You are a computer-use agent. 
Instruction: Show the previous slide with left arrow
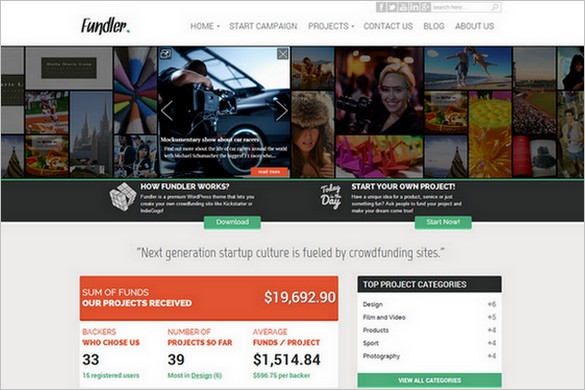tap(167, 110)
